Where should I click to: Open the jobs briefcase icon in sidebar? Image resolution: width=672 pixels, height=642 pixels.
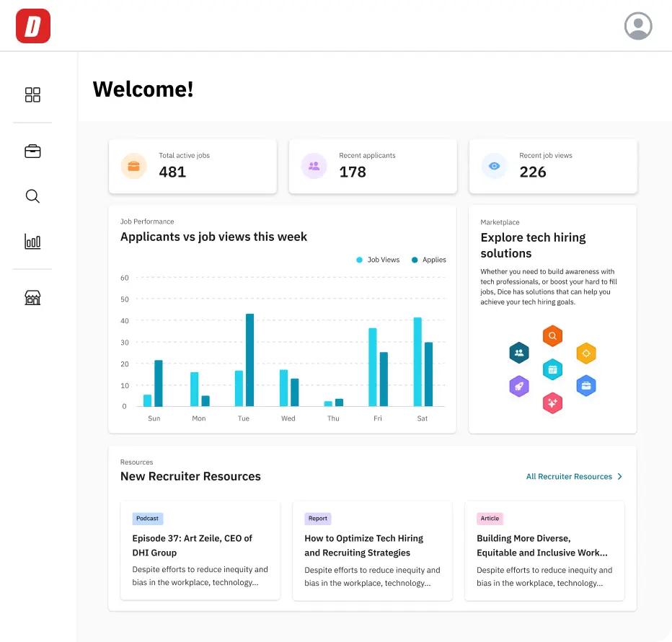(x=32, y=151)
